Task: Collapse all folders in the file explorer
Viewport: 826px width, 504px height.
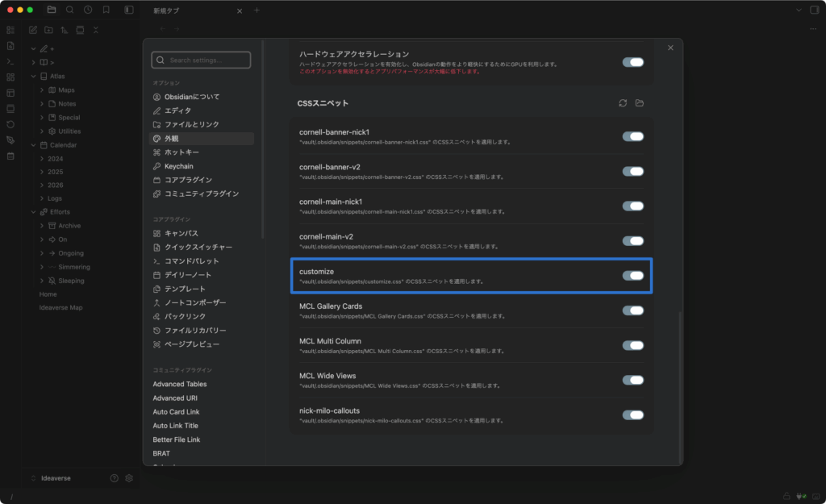Action: pos(95,30)
